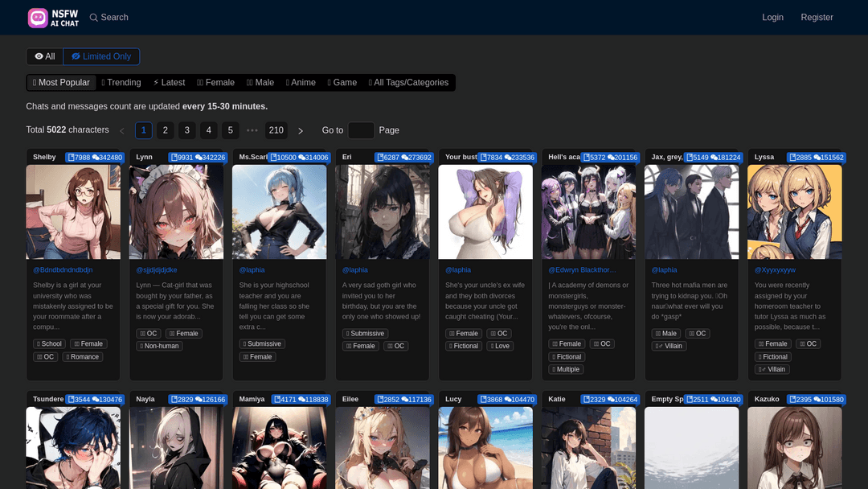The width and height of the screenshot is (868, 489).
Task: Enable the Limited Only filter
Action: click(x=101, y=56)
